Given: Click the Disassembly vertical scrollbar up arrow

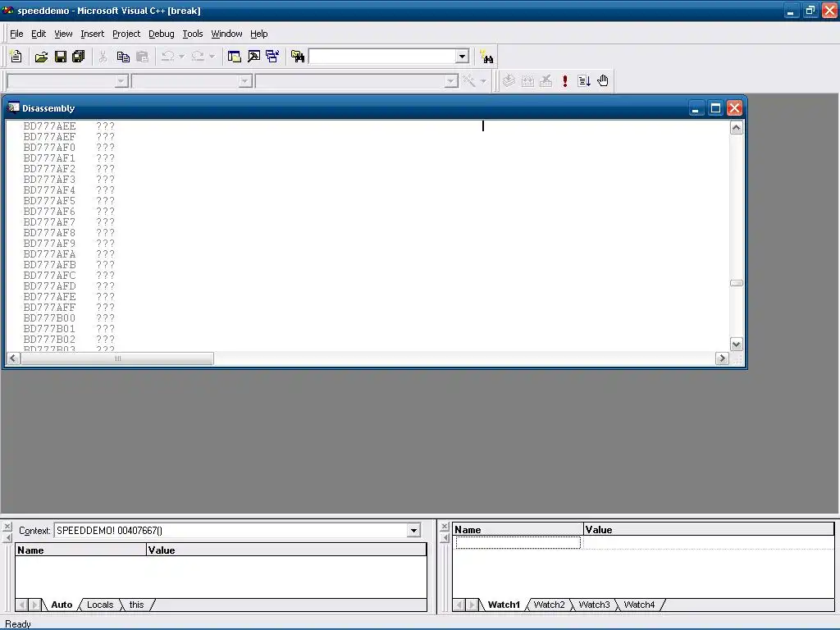Looking at the screenshot, I should pyautogui.click(x=737, y=127).
